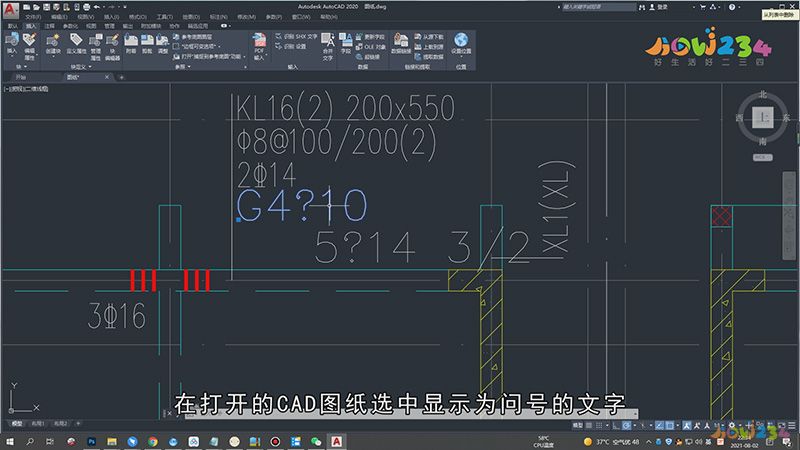Open the View (视图) menu
800x450 pixels.
click(86, 17)
